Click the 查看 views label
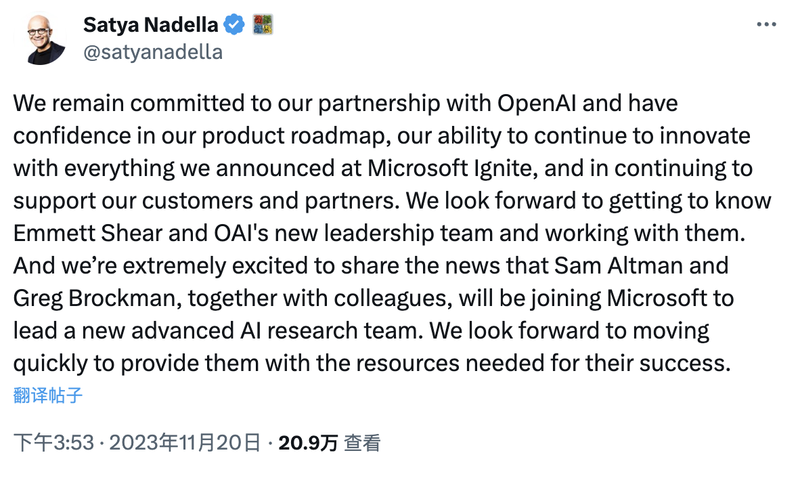800x478 pixels. click(x=362, y=442)
